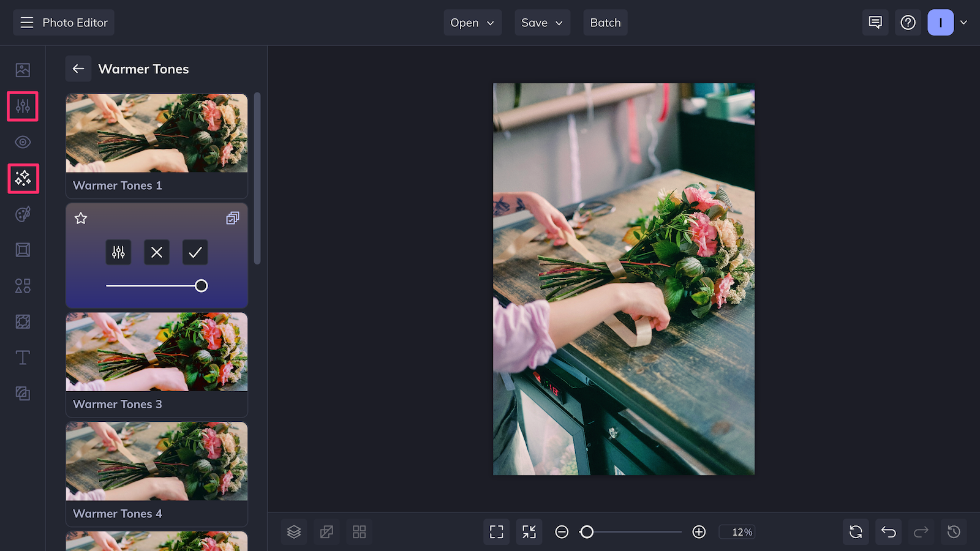Viewport: 980px width, 551px height.
Task: Open the Color palette tool
Action: 22,214
